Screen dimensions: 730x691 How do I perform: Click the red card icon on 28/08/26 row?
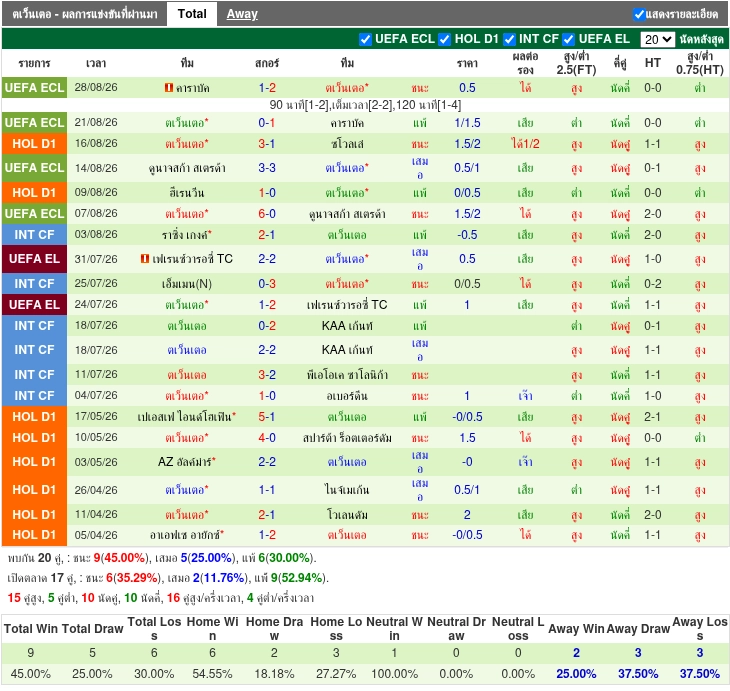[x=169, y=87]
